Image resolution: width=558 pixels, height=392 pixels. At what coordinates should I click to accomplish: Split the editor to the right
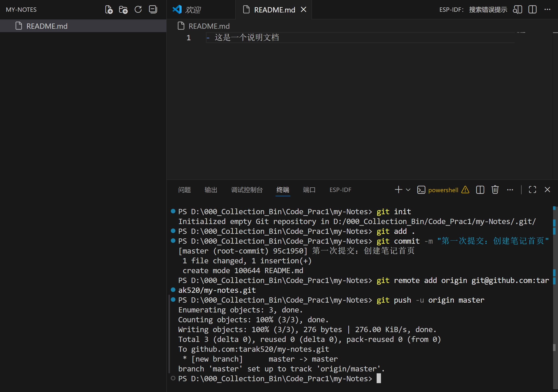coord(532,10)
